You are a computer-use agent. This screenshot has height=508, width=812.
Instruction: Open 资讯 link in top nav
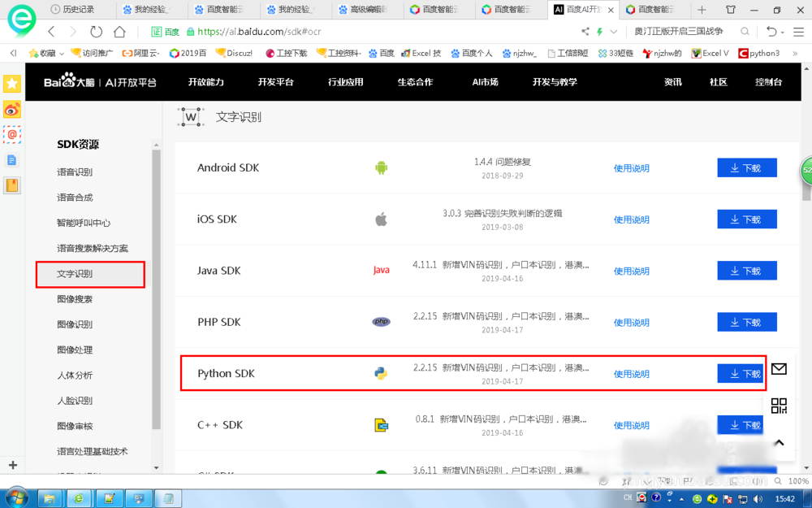(673, 82)
